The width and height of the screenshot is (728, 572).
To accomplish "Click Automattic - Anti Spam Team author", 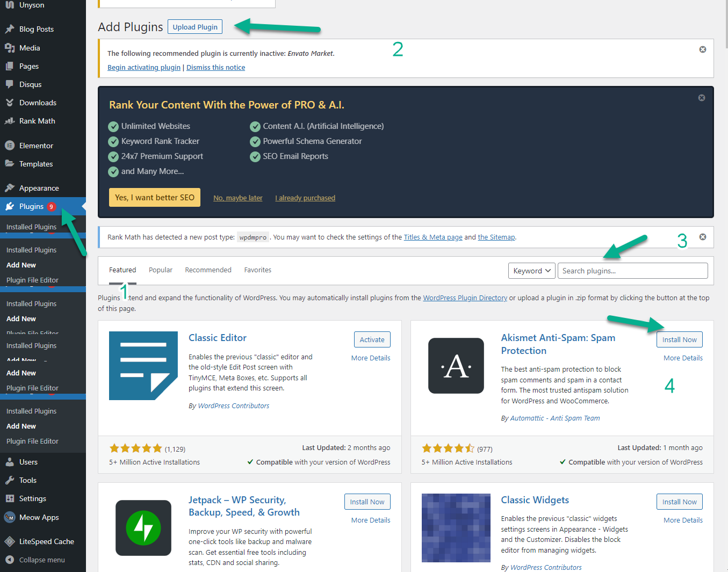I will [555, 418].
